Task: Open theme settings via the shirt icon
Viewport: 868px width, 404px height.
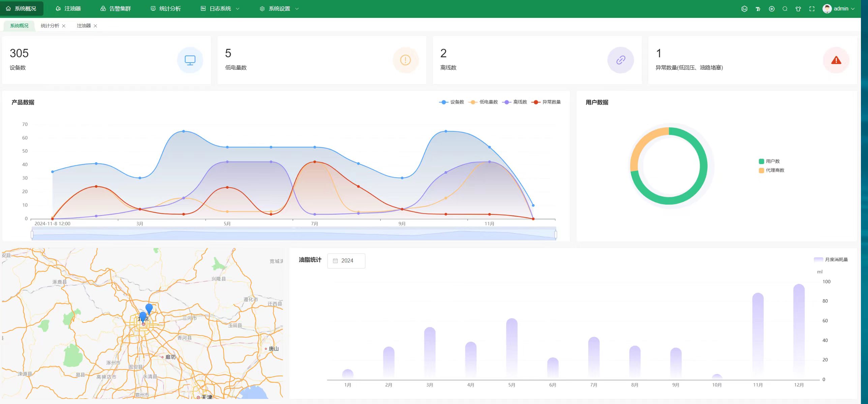Action: click(x=798, y=9)
